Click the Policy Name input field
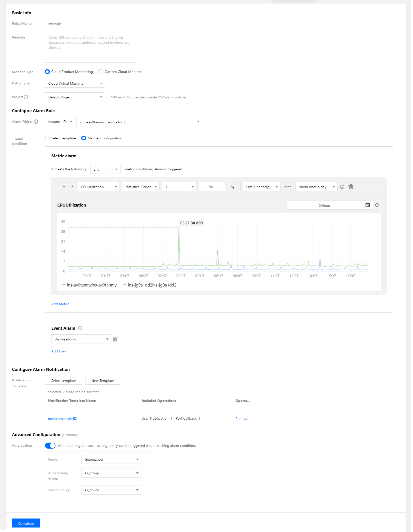 90,24
